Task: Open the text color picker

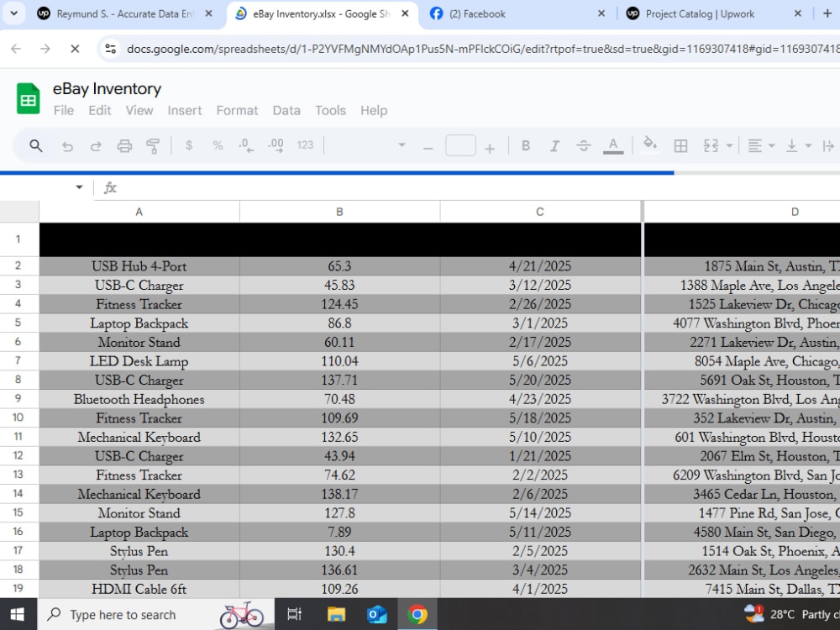Action: coord(613,145)
